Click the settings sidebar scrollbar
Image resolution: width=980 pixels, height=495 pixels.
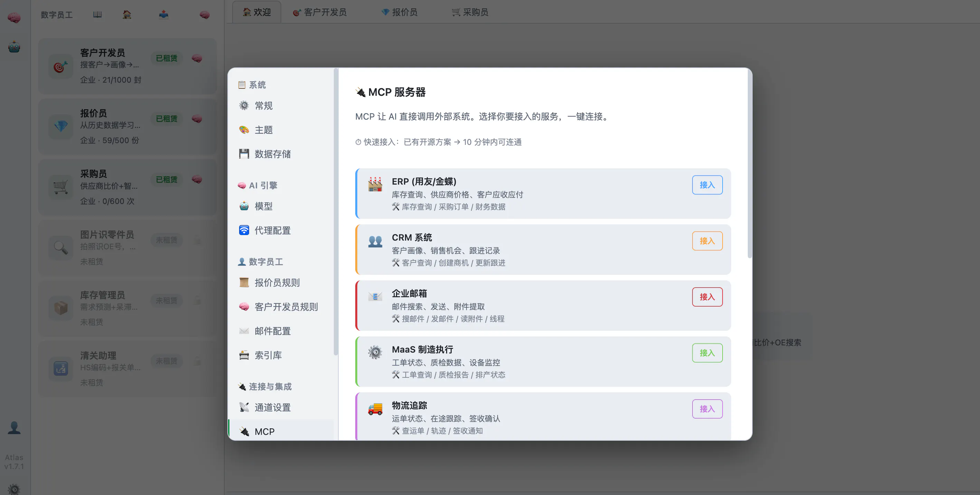coord(336,212)
